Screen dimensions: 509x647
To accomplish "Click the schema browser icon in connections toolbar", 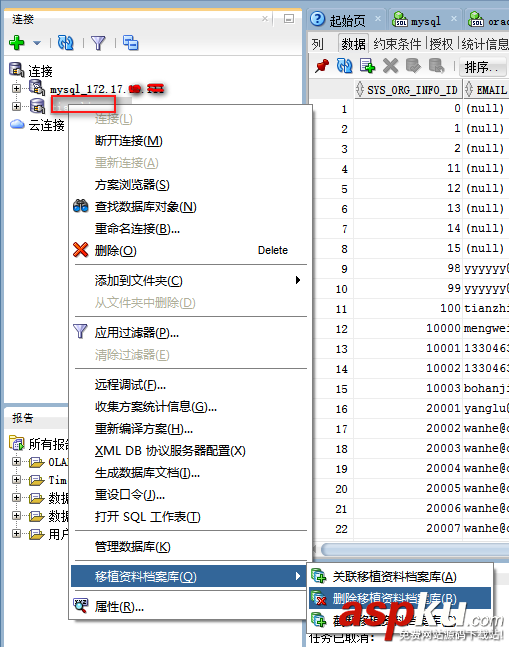I will click(x=131, y=43).
